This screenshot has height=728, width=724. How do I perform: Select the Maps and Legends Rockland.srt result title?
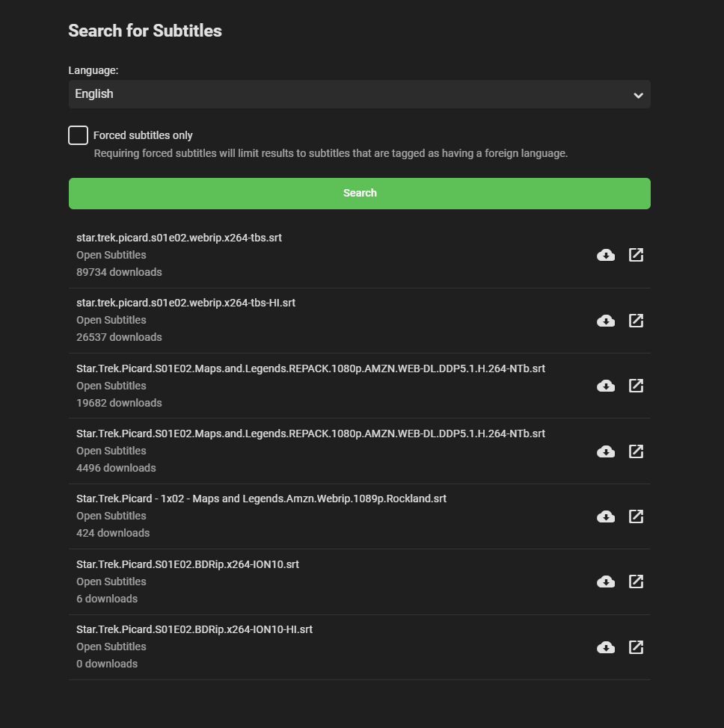(x=261, y=499)
